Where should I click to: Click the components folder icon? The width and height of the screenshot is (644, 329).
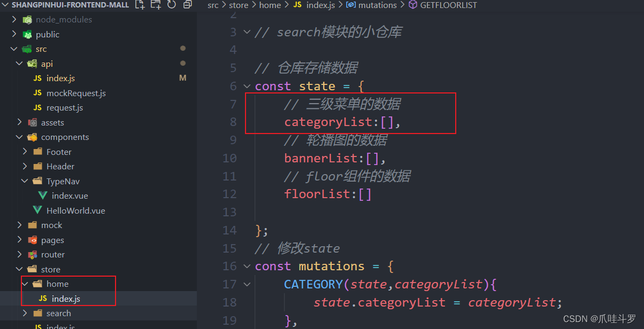[33, 137]
